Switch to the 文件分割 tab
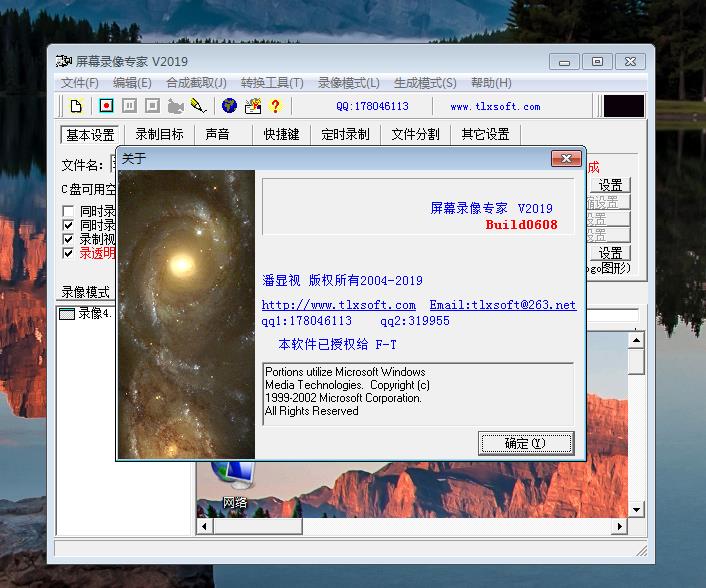 (x=415, y=135)
